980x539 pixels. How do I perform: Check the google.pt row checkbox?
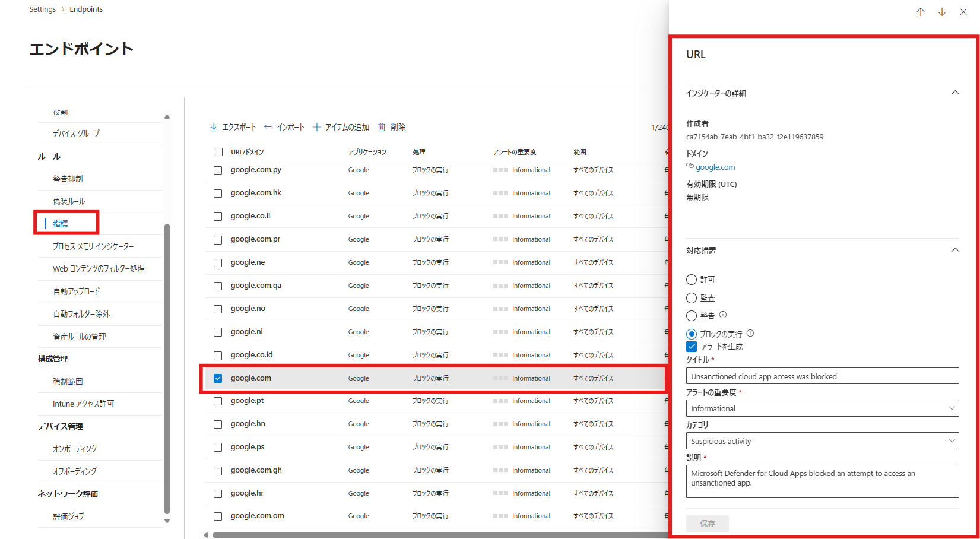218,401
